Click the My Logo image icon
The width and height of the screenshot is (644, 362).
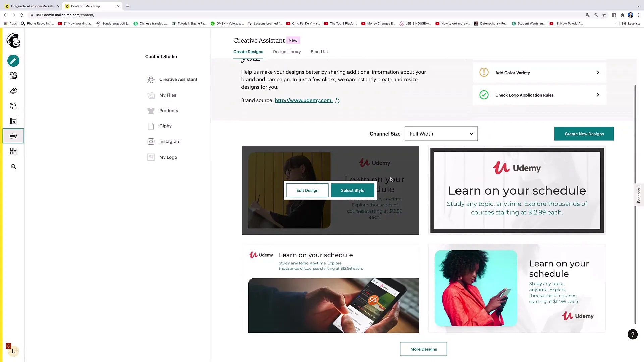pyautogui.click(x=151, y=157)
